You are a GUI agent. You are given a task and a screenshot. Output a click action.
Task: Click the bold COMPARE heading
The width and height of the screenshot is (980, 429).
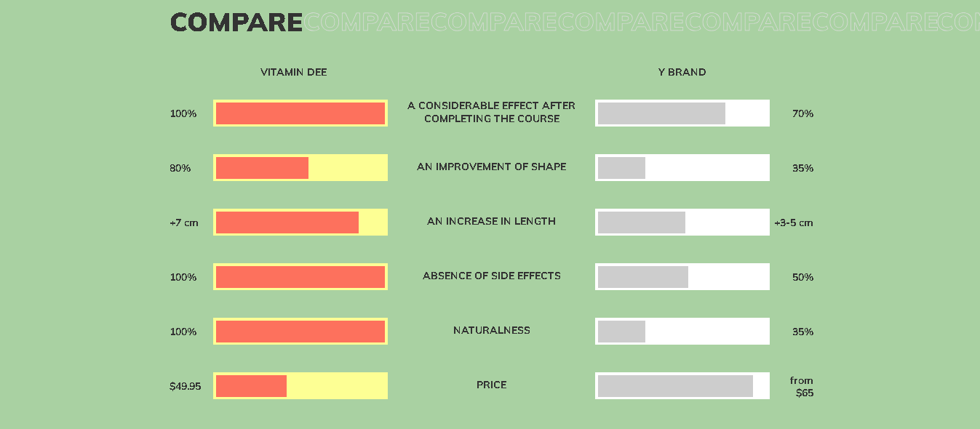point(236,23)
